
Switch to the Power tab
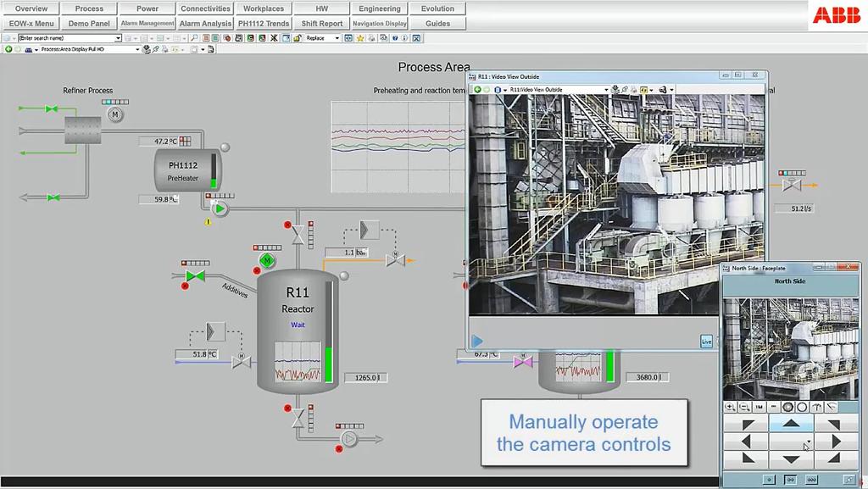(147, 8)
